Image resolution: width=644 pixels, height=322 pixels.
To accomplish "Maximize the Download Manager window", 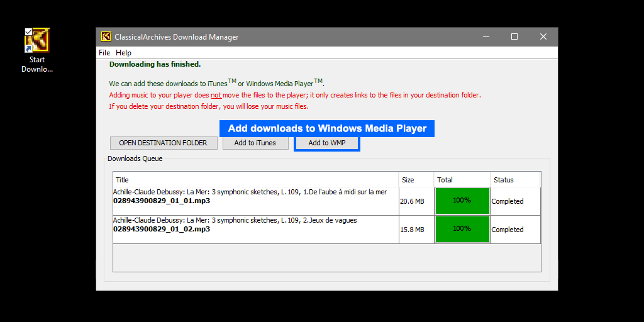I will [514, 37].
